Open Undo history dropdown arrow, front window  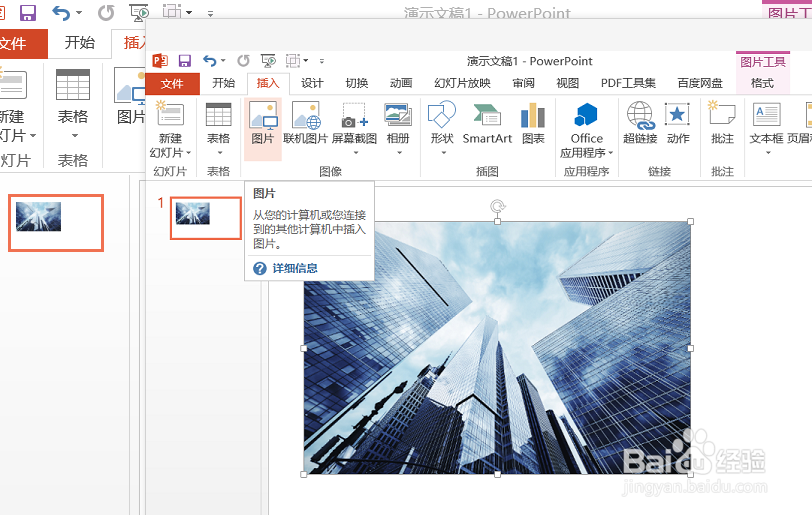[x=223, y=61]
